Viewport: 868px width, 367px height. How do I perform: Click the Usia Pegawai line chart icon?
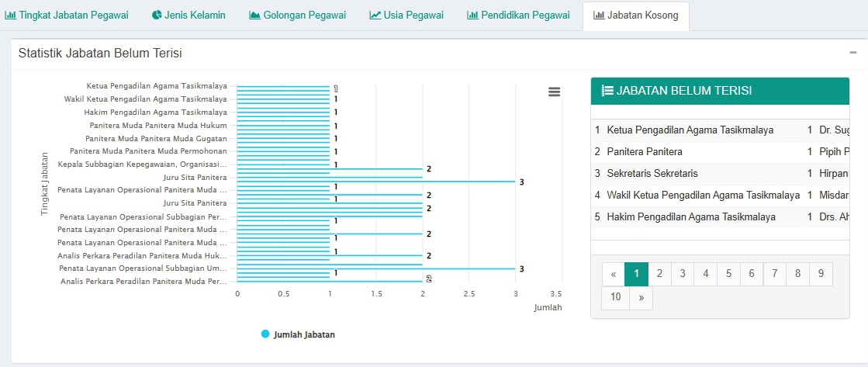click(375, 16)
